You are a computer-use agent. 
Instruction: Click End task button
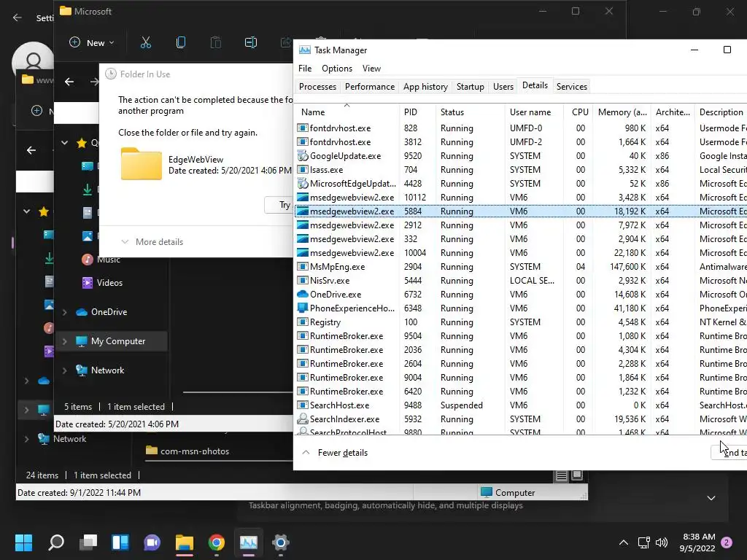tap(729, 452)
